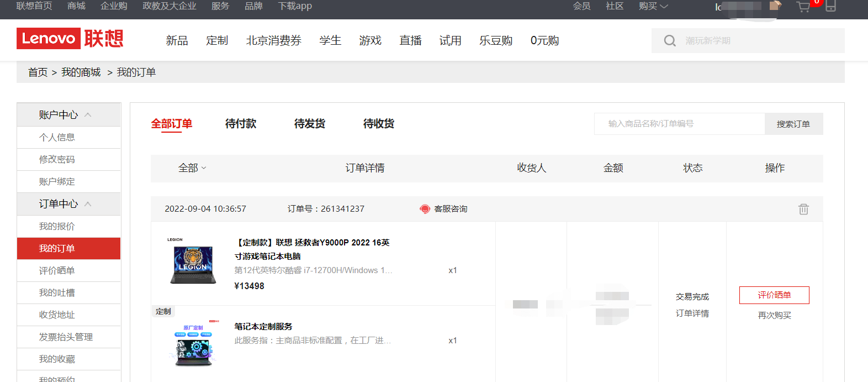Switch to the 全部订单 tab

tap(172, 124)
